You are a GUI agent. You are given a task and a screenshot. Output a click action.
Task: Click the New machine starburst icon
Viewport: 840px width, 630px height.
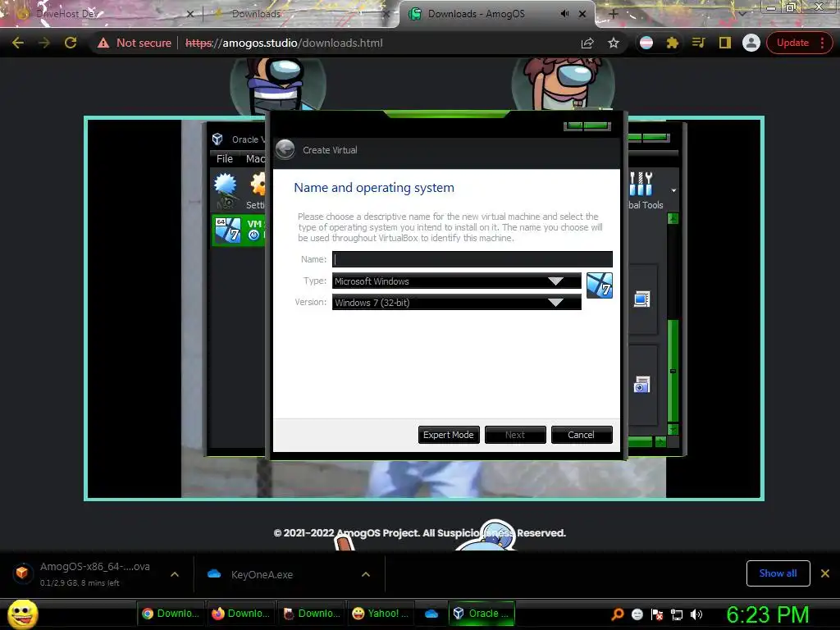226,190
